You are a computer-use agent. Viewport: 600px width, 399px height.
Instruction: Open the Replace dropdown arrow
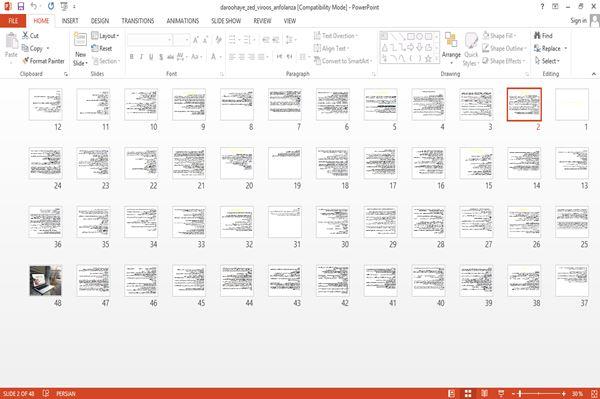[x=566, y=49]
